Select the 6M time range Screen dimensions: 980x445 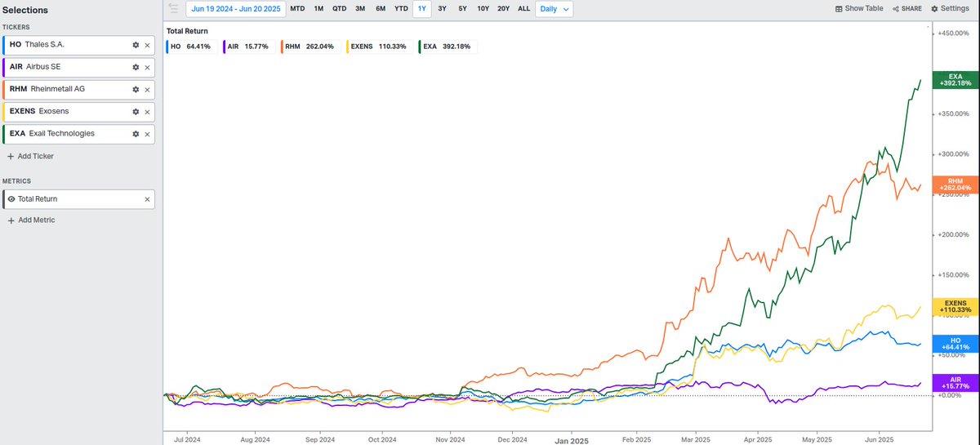pyautogui.click(x=381, y=9)
